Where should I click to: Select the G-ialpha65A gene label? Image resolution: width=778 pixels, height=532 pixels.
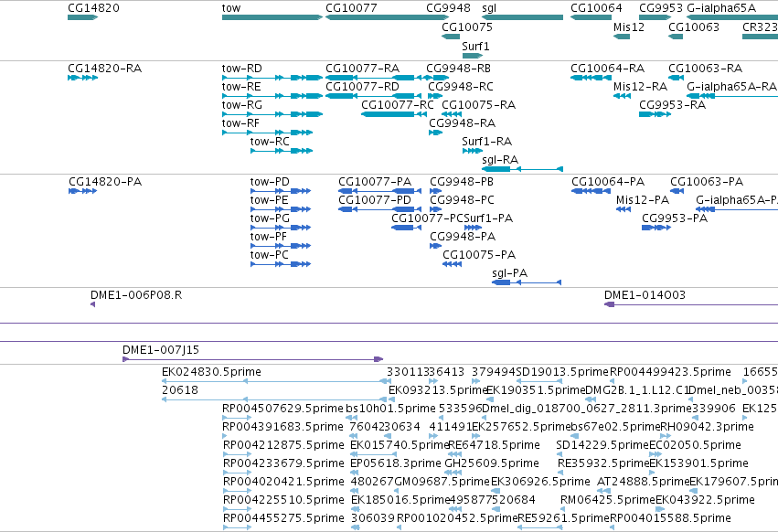pos(721,8)
